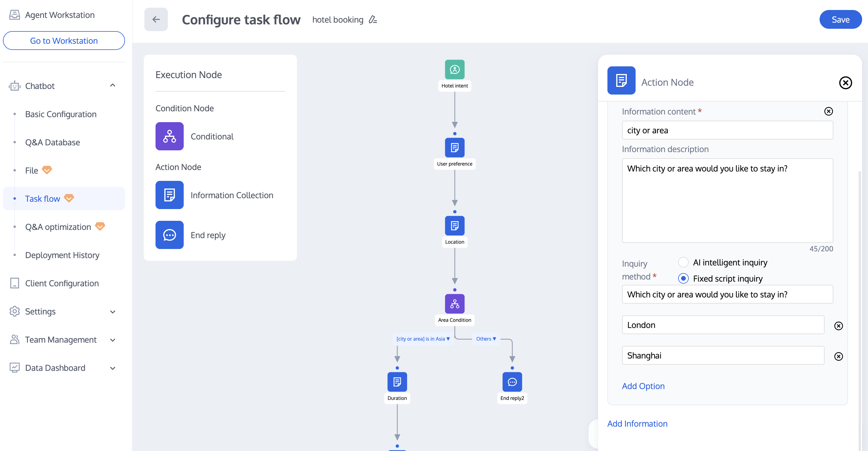Choose the Information Collection node icon
This screenshot has width=868, height=451.
(170, 195)
